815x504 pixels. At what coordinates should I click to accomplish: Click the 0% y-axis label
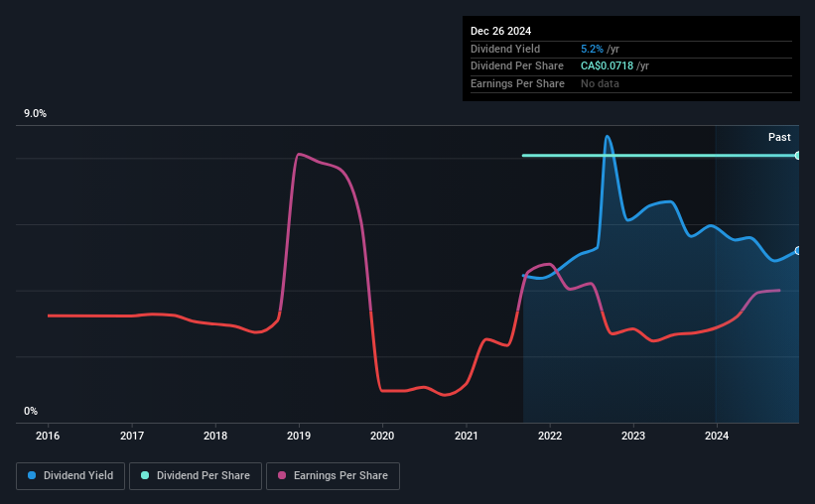coord(31,411)
